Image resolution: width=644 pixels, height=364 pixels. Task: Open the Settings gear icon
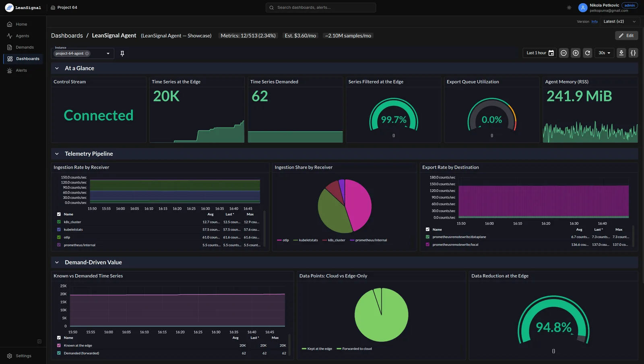click(10, 356)
